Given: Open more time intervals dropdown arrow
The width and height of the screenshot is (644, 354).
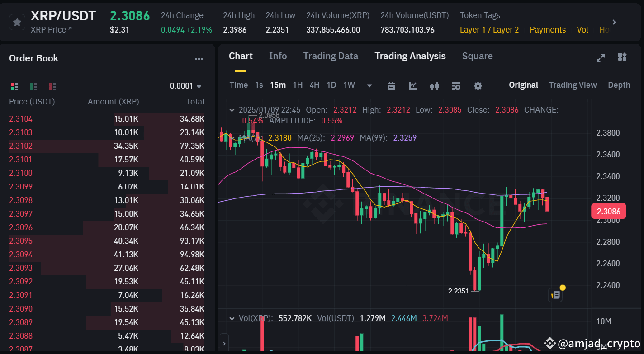Looking at the screenshot, I should click(369, 86).
